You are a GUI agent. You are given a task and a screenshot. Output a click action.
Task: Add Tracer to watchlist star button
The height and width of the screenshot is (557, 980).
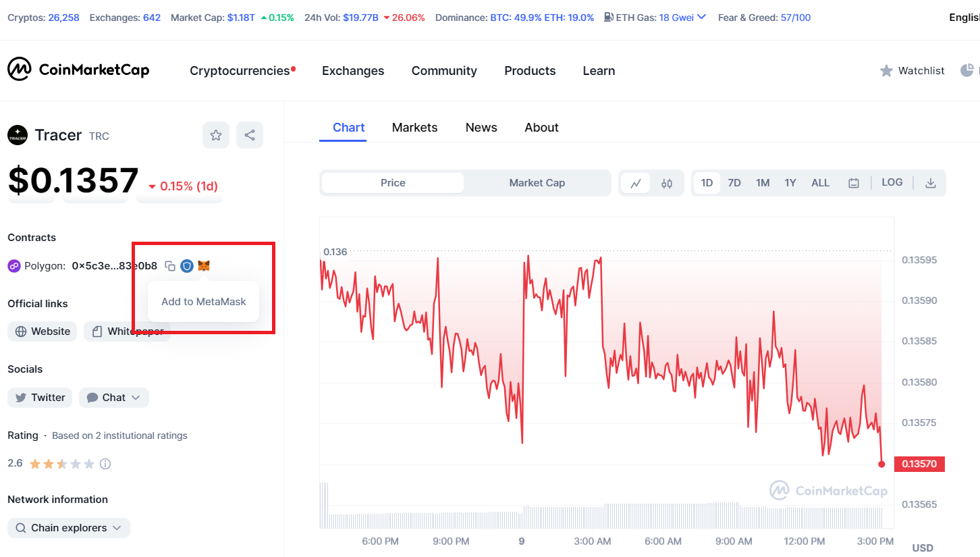tap(216, 135)
